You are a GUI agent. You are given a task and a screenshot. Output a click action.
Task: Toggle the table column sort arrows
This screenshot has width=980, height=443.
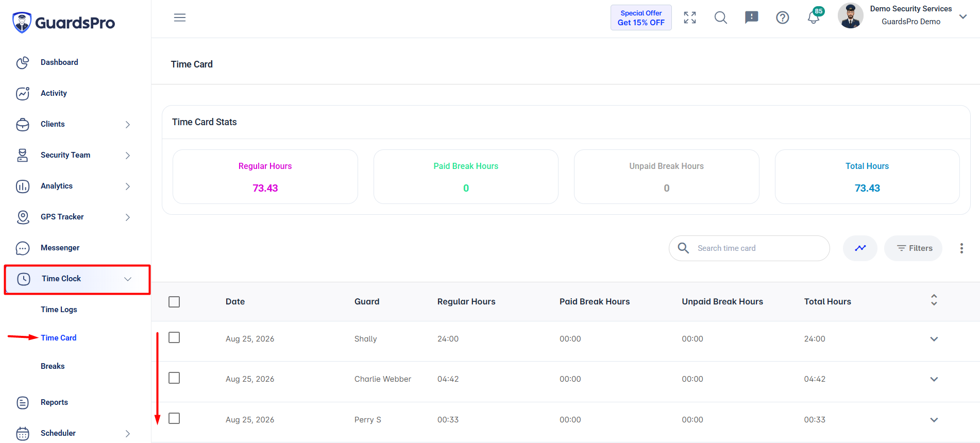click(934, 300)
